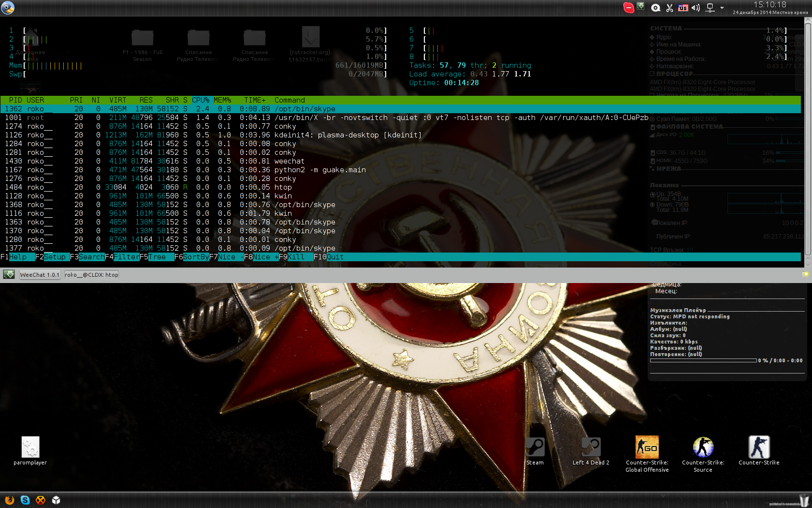Viewport: 812px width, 508px height.
Task: Click F1 Help in htop footer
Action: [x=18, y=257]
